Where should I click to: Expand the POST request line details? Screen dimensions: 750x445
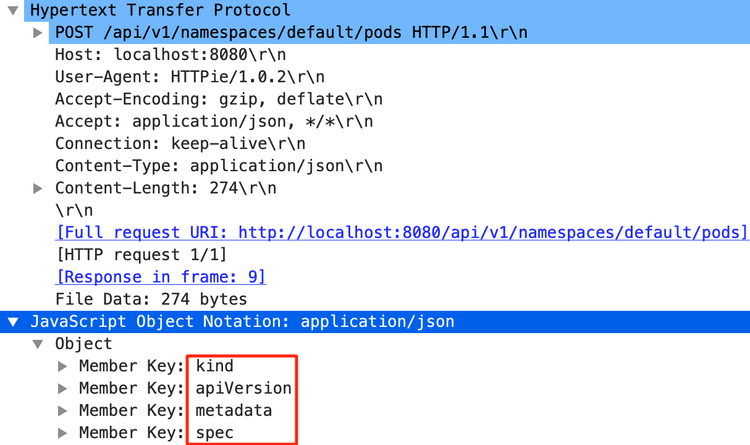(38, 32)
